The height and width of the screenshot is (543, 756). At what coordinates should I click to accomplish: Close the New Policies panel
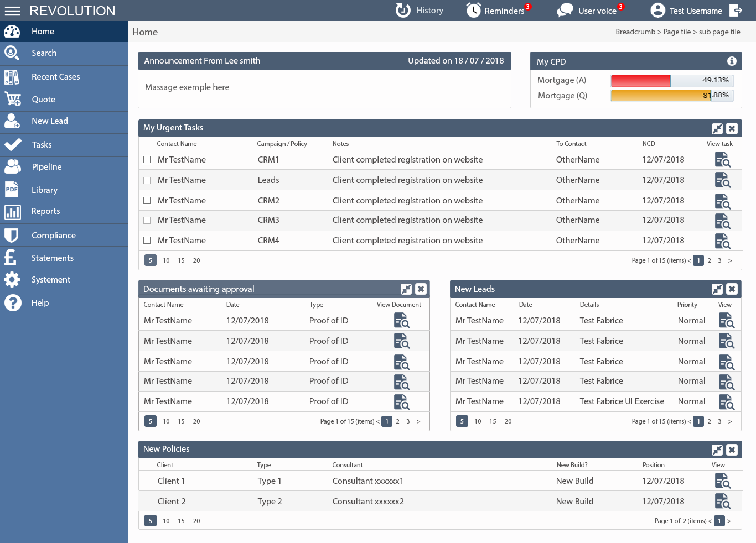pos(732,450)
